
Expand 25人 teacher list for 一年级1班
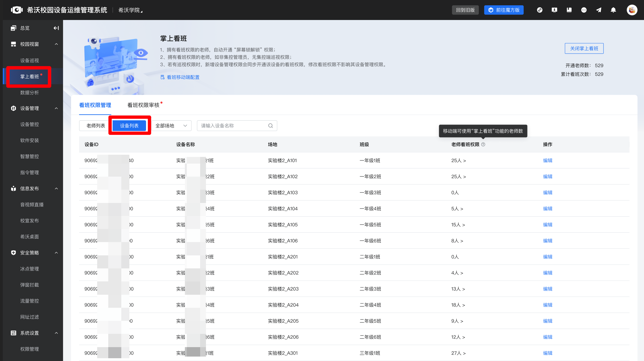[459, 161]
